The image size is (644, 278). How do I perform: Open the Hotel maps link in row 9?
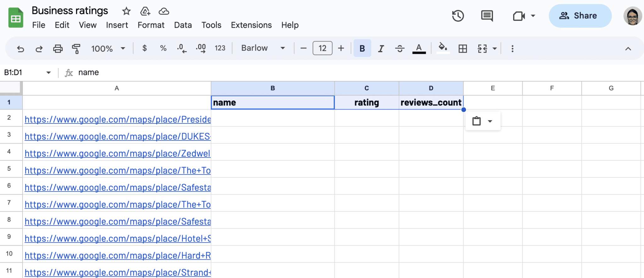click(x=118, y=238)
